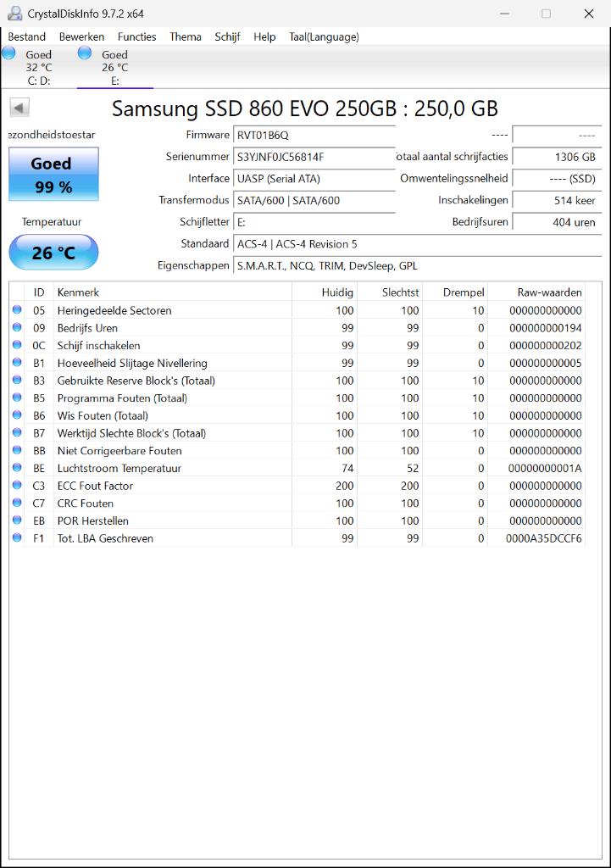The image size is (611, 868).
Task: Click the Omwentelingssnelheid value ---- (SSD)
Action: pos(557,179)
